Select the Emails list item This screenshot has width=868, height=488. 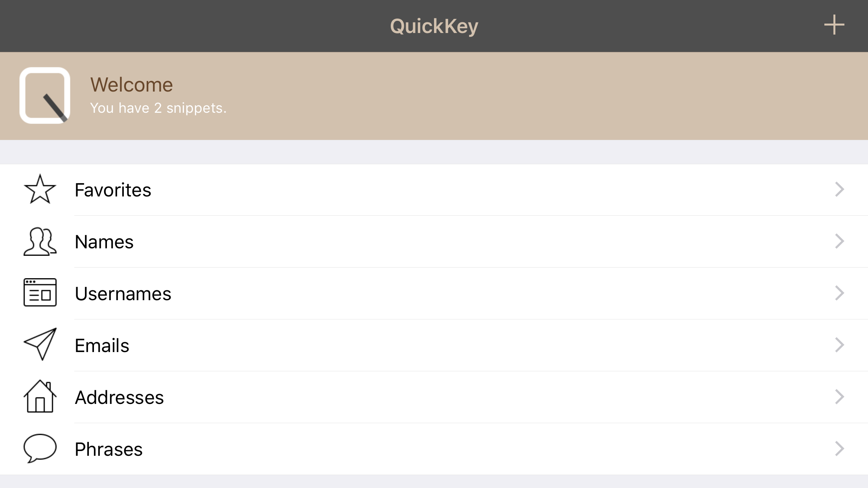[x=434, y=345]
